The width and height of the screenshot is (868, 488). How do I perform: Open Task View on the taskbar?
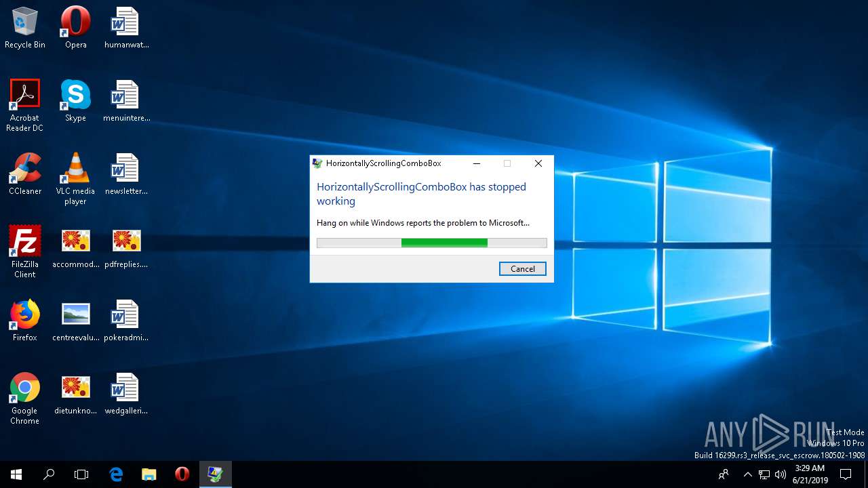click(x=81, y=474)
